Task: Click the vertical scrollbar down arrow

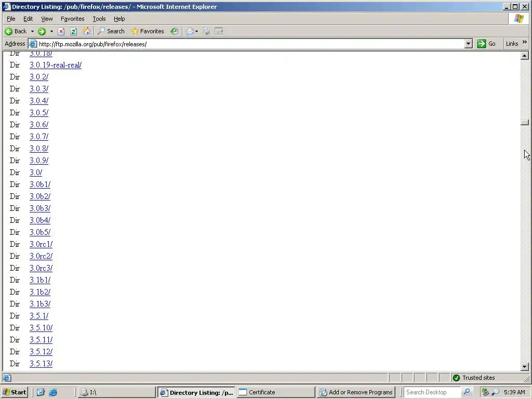Action: (x=525, y=366)
